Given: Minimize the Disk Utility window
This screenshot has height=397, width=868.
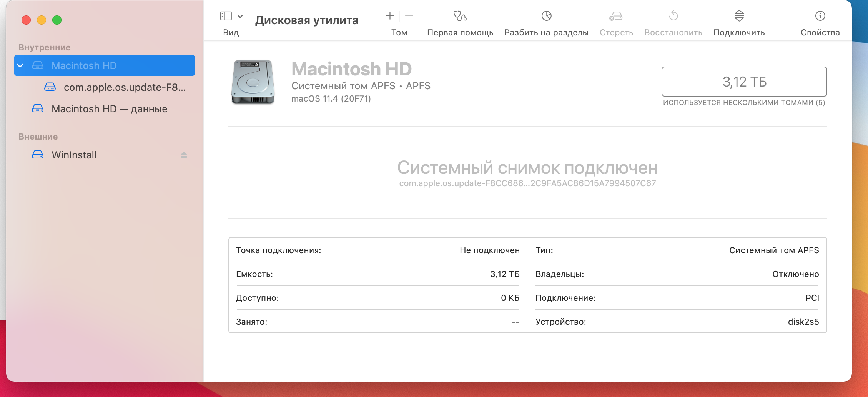Looking at the screenshot, I should pyautogui.click(x=42, y=20).
